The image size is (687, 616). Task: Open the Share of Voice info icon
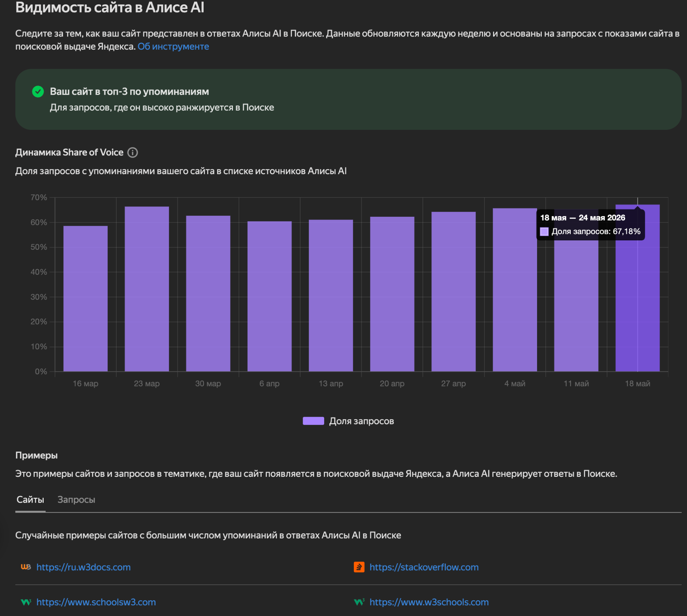(133, 153)
